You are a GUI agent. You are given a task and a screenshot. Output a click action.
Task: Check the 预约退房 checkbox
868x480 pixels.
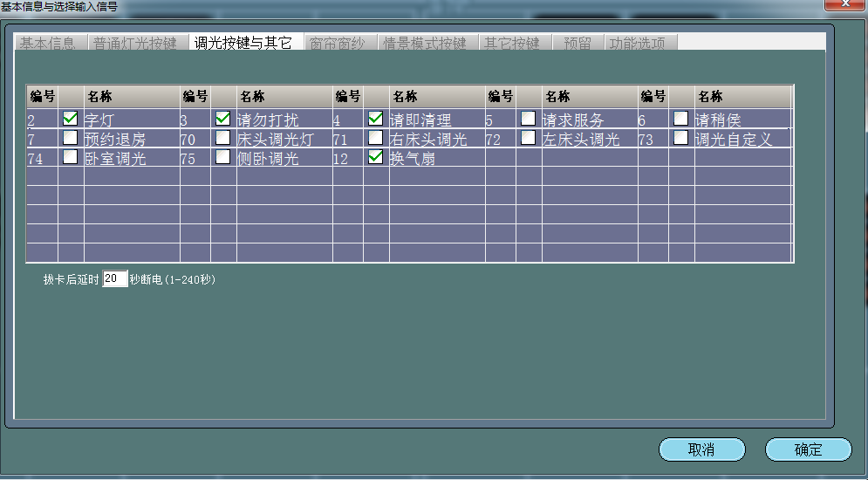(71, 138)
